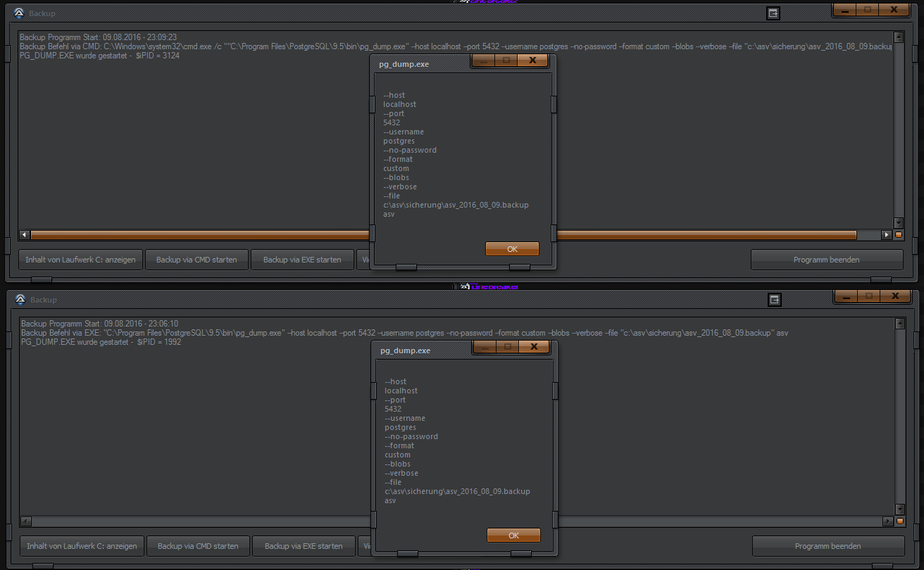Click 'Backup via CMD starten' in upper window

coord(196,260)
